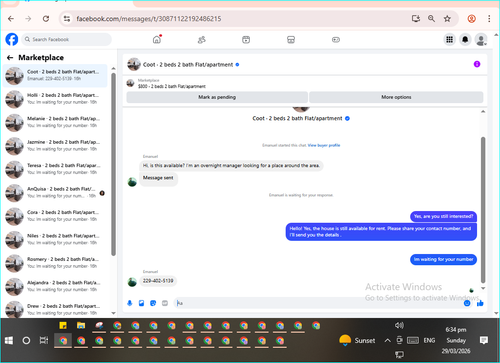Open Task View on the taskbar

pyautogui.click(x=44, y=340)
